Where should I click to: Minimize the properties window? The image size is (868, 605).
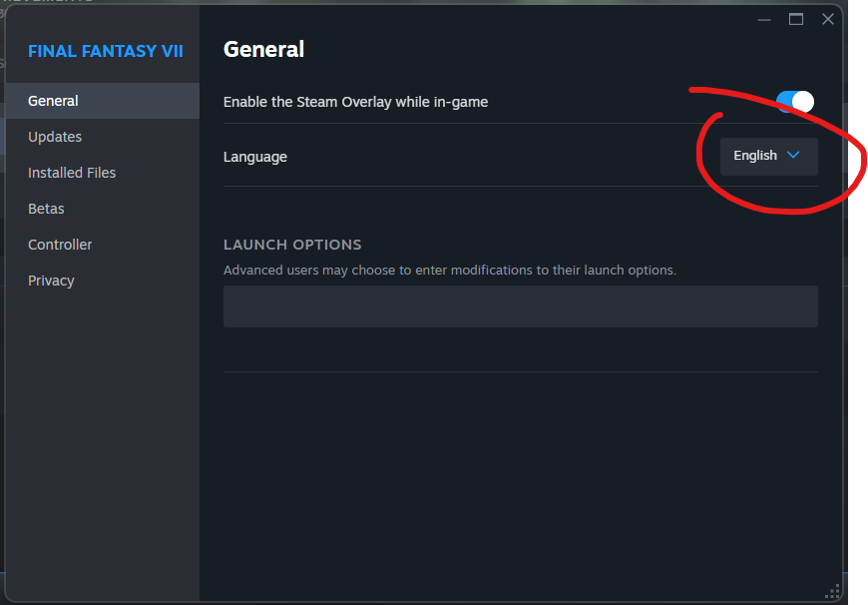[764, 19]
